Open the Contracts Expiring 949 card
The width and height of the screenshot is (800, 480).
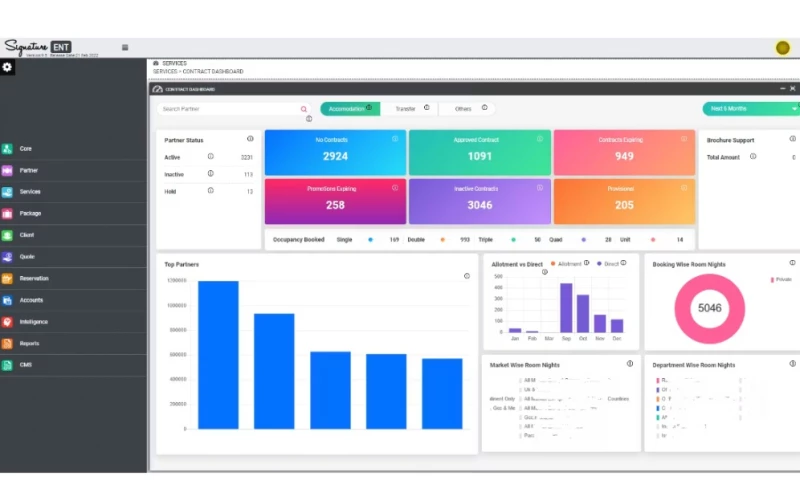pyautogui.click(x=624, y=153)
